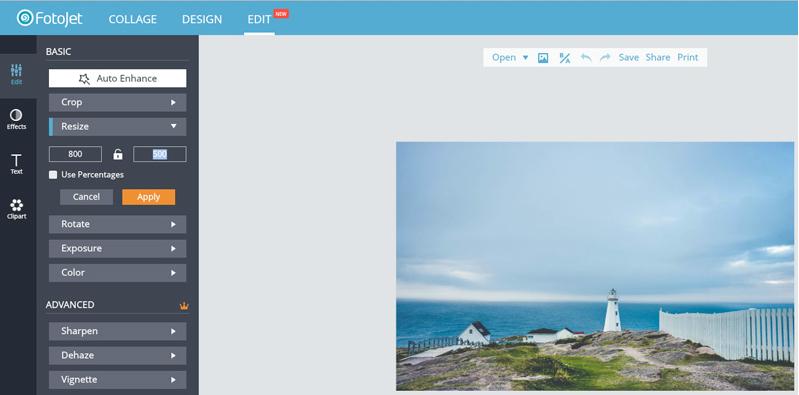Open the Effects panel icon
Viewport: 799px width, 395px height.
point(16,119)
